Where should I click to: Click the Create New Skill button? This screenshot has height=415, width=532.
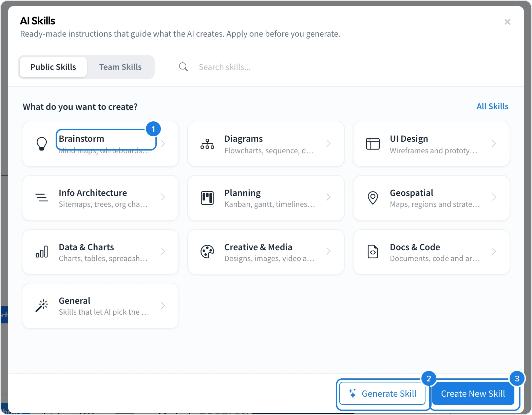pyautogui.click(x=473, y=393)
